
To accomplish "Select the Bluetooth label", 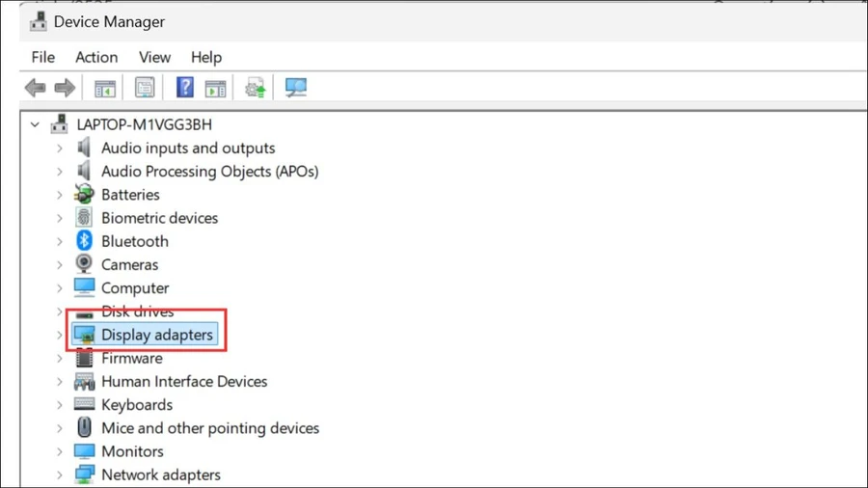I will tap(135, 241).
